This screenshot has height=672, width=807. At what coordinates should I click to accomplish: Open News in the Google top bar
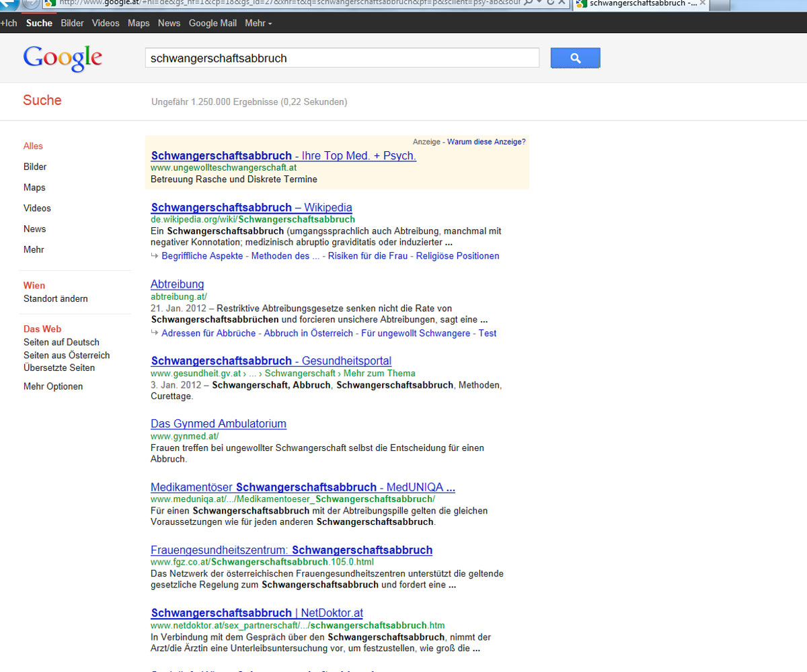pyautogui.click(x=169, y=23)
